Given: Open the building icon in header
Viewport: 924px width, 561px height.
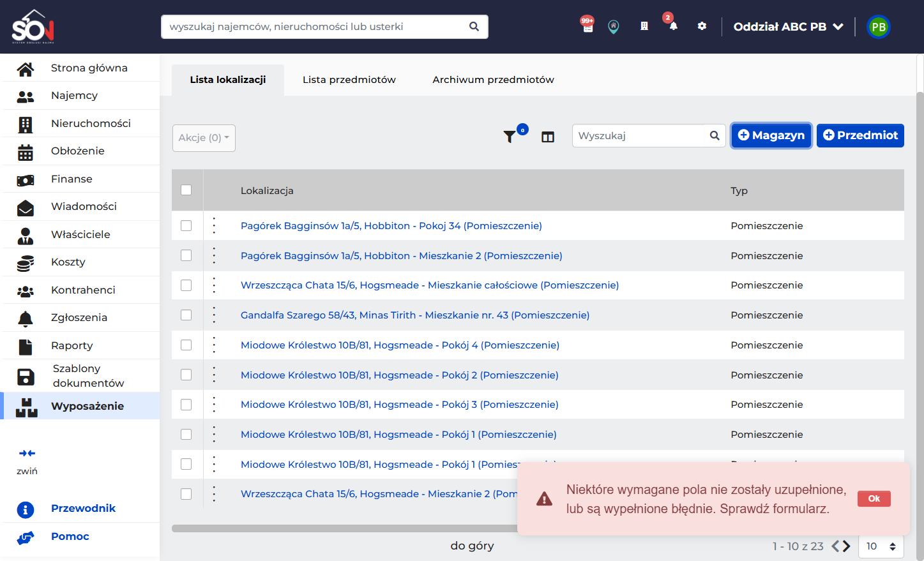Looking at the screenshot, I should [644, 26].
